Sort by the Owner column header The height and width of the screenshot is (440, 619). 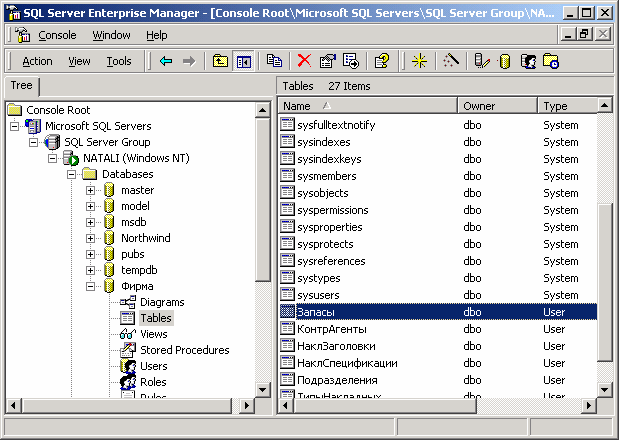[498, 106]
